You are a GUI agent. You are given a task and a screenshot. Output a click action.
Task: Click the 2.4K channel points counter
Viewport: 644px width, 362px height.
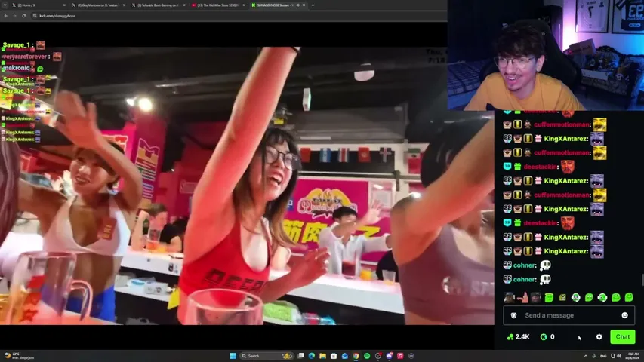click(x=519, y=337)
